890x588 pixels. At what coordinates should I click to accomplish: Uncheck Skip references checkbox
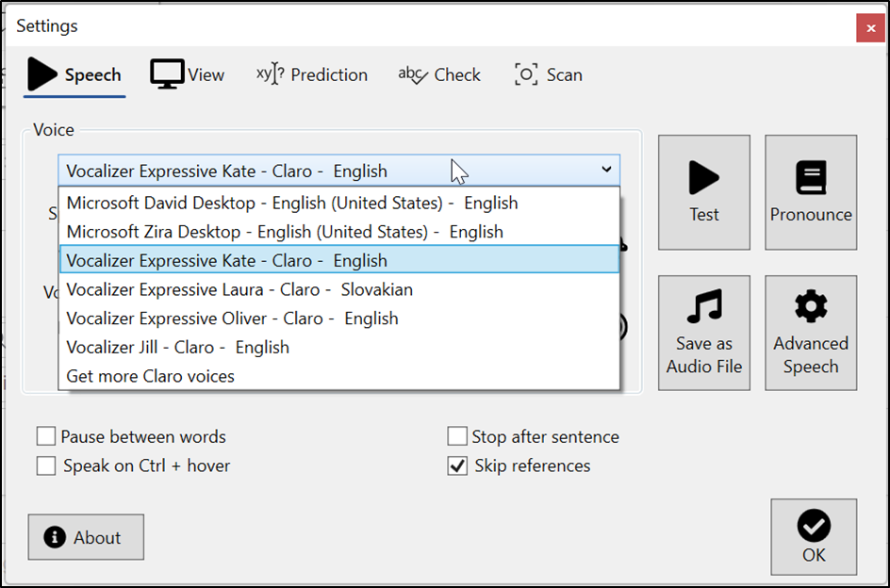tap(457, 465)
